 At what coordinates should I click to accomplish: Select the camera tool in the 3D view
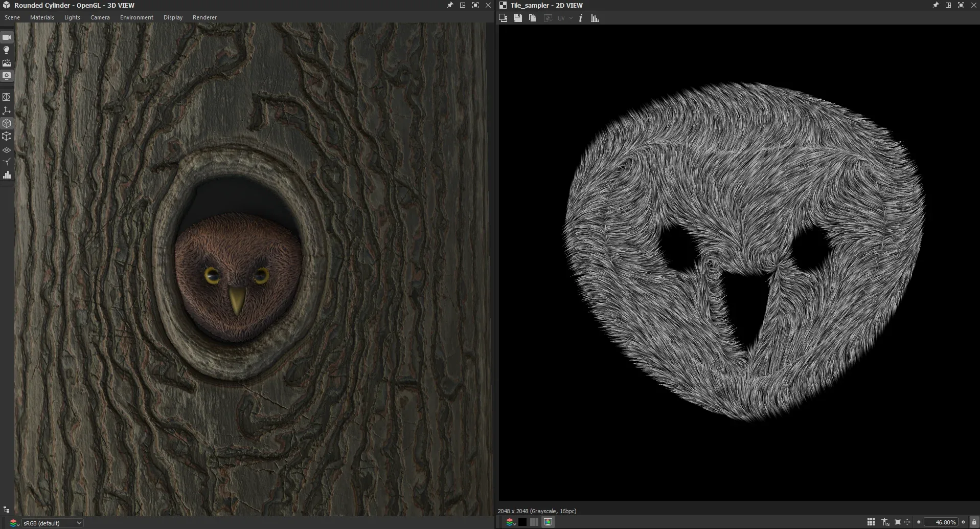7,37
